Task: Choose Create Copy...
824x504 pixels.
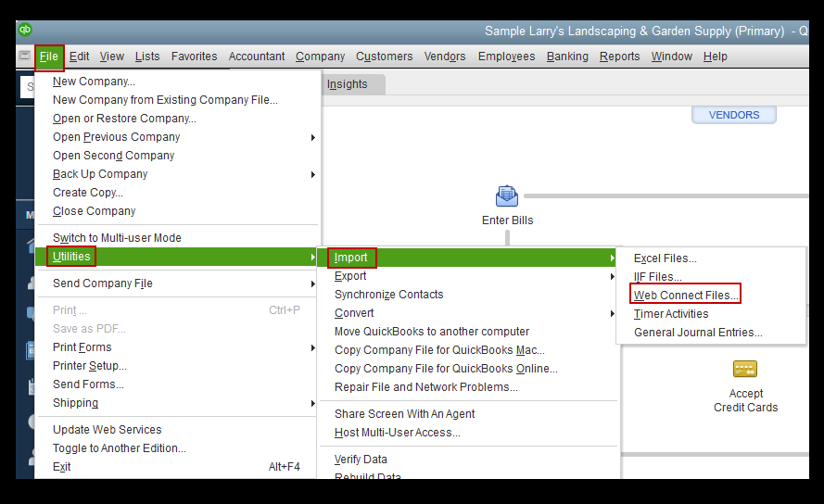Action: click(178, 193)
